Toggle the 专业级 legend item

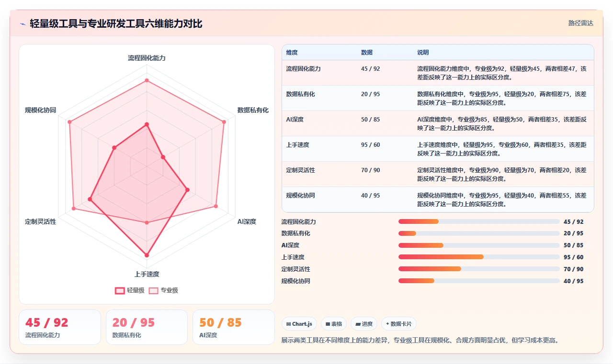[163, 290]
